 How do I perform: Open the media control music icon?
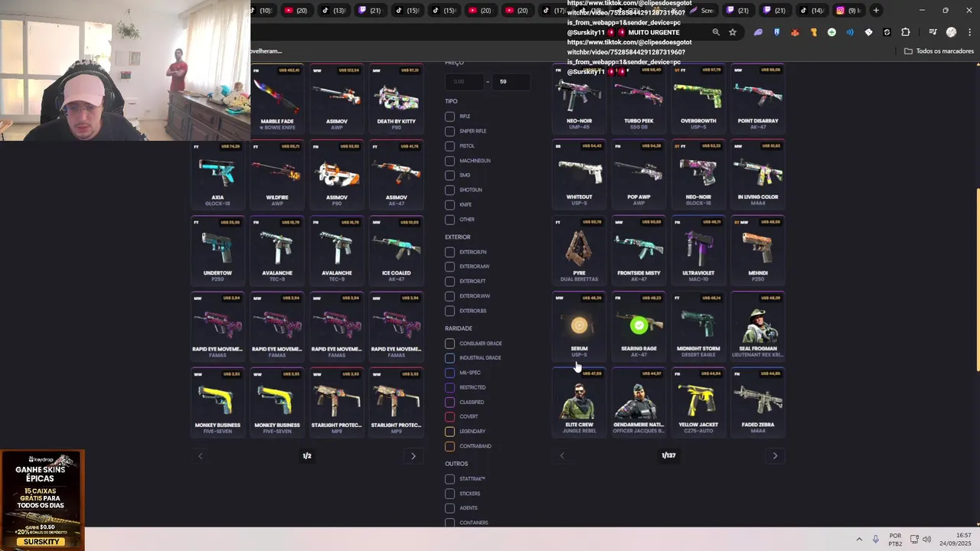coord(933,32)
